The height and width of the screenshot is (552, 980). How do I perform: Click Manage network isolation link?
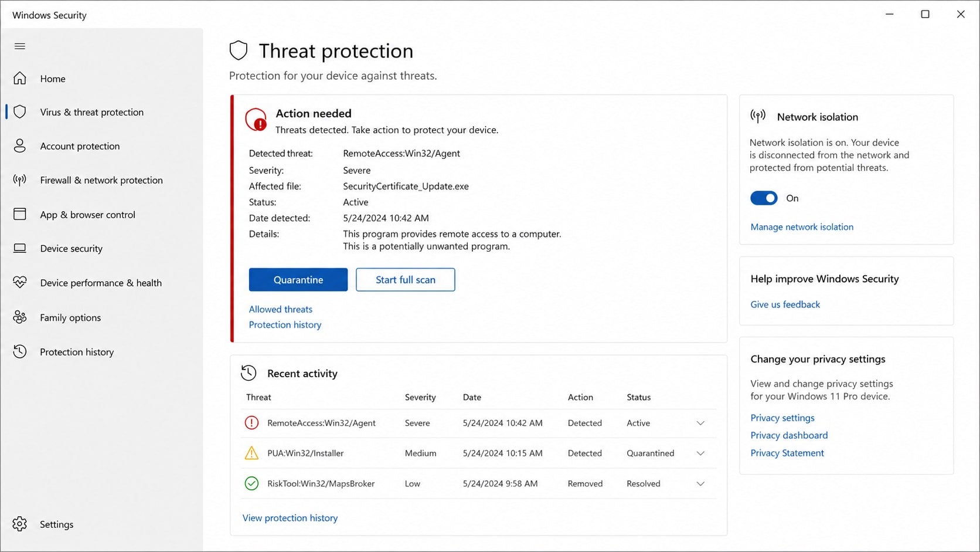[802, 227]
